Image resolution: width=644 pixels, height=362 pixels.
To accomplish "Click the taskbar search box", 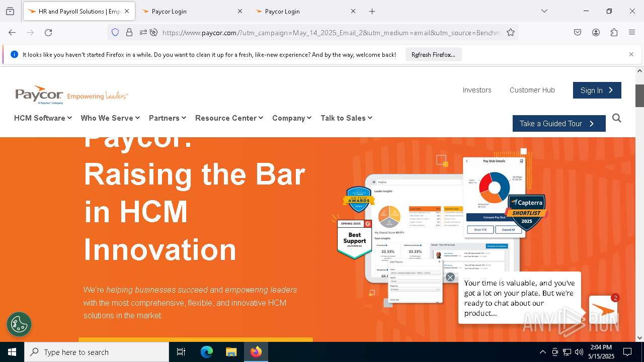I will [97, 352].
